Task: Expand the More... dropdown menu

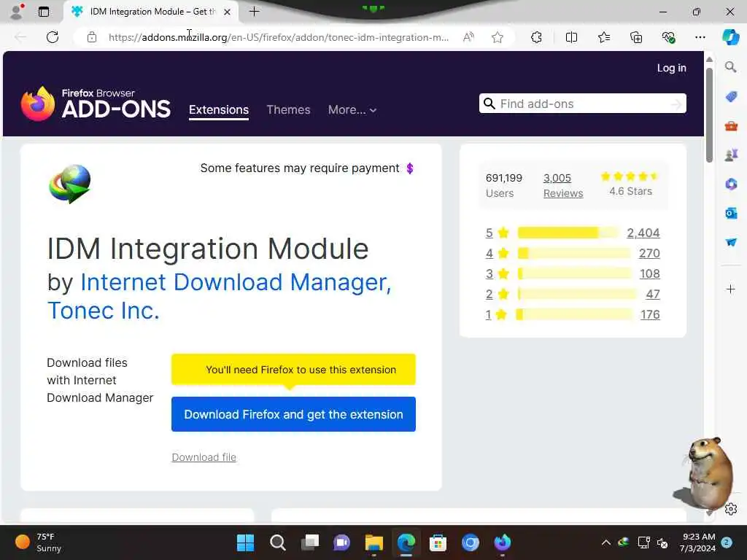Action: click(352, 110)
